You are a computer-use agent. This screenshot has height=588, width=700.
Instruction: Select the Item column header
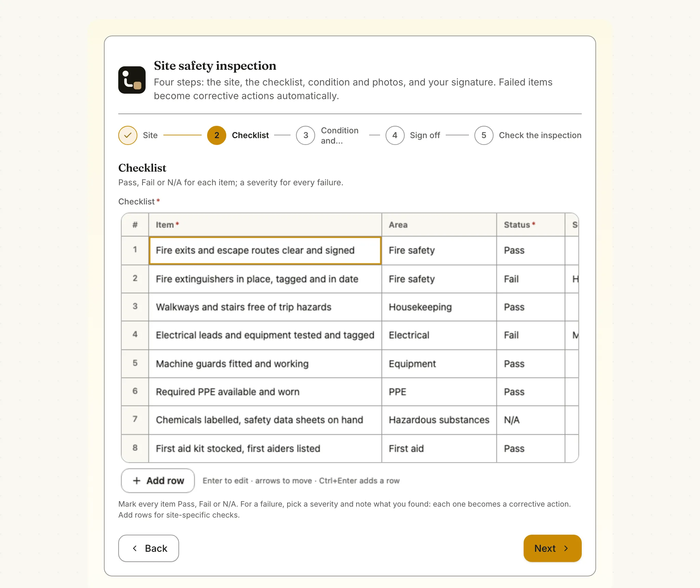(265, 225)
